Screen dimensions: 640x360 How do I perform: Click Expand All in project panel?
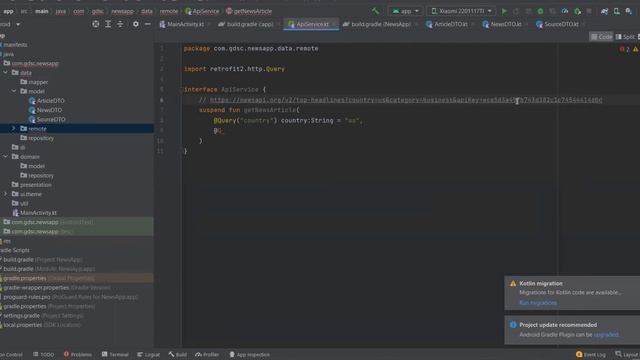coord(108,24)
